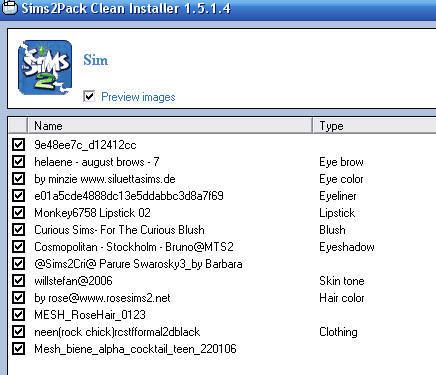Toggle checkbox for e01a5cde4888dc13 eyeliner row
This screenshot has height=375, width=436.
18,196
